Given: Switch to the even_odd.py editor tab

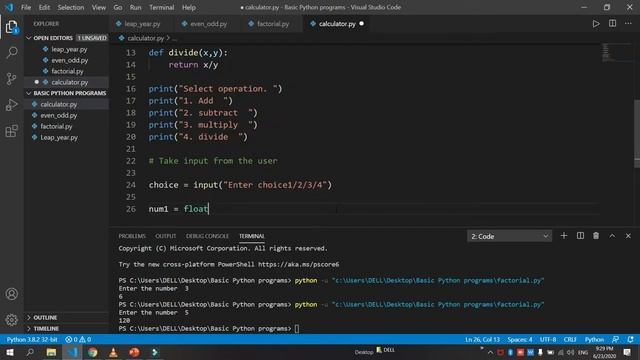Looking at the screenshot, I should 207,24.
